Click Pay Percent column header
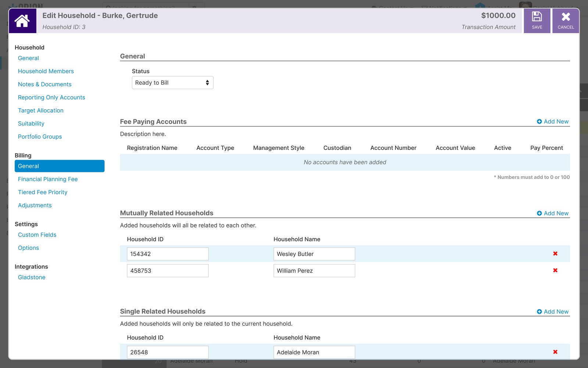 tap(546, 148)
